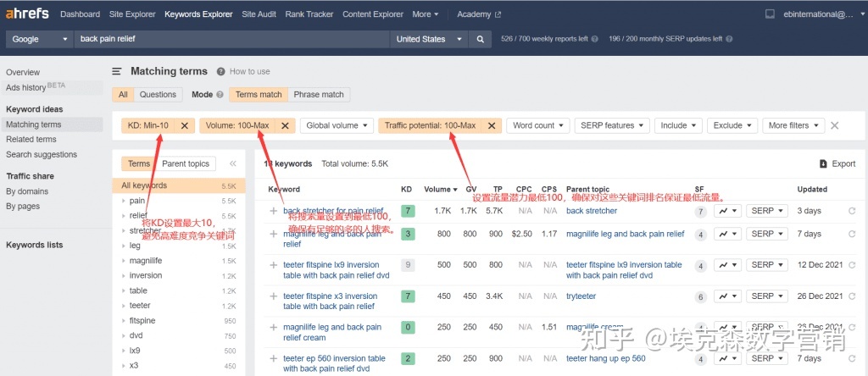Viewport: 868px width, 376px height.
Task: Select All keywords row in terms list
Action: pos(179,185)
